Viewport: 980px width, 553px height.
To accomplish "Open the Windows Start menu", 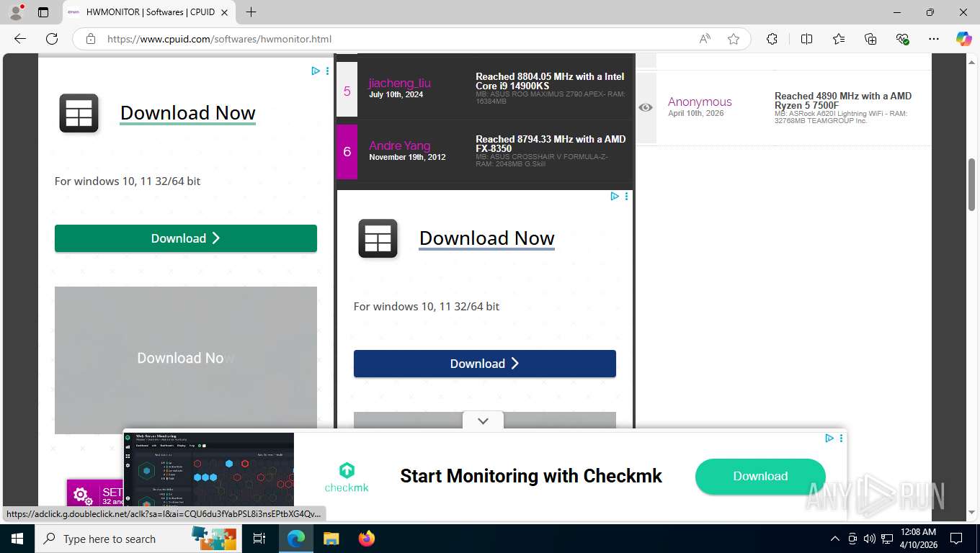I will click(17, 539).
